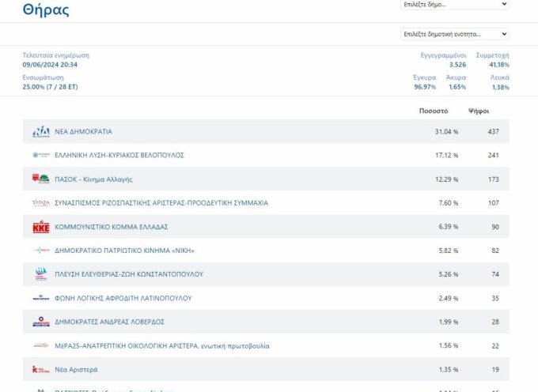This screenshot has width=538, height=392.
Task: Click the Τελευταία ενημέρωση label
Action: pos(56,55)
